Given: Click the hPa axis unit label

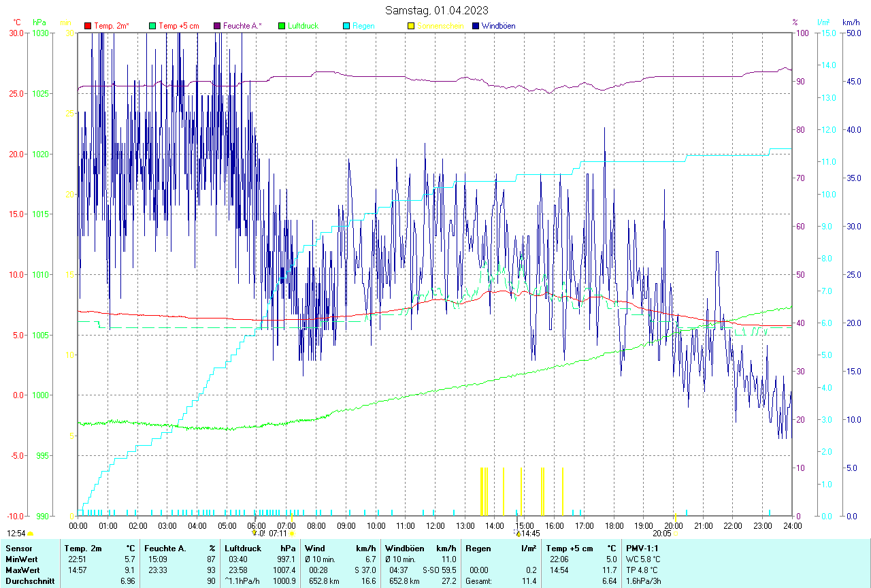Looking at the screenshot, I should [x=39, y=22].
